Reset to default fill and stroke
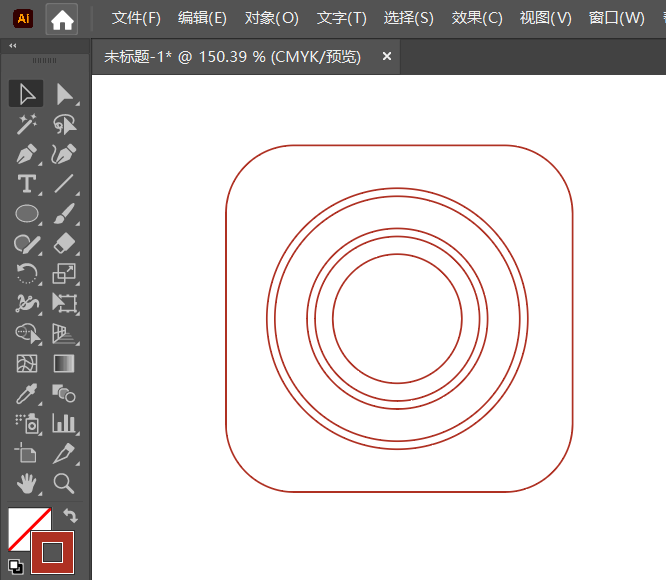Screen dimensions: 666x580 [x=16, y=565]
